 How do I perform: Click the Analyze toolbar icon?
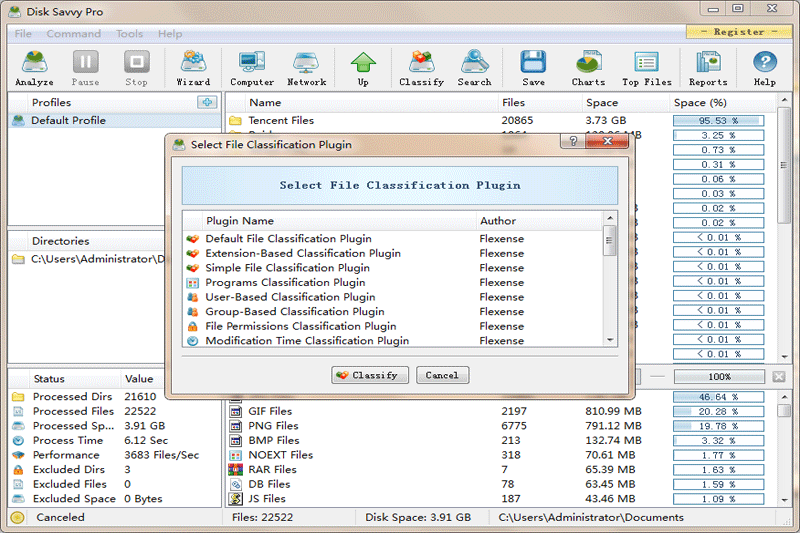pyautogui.click(x=35, y=68)
